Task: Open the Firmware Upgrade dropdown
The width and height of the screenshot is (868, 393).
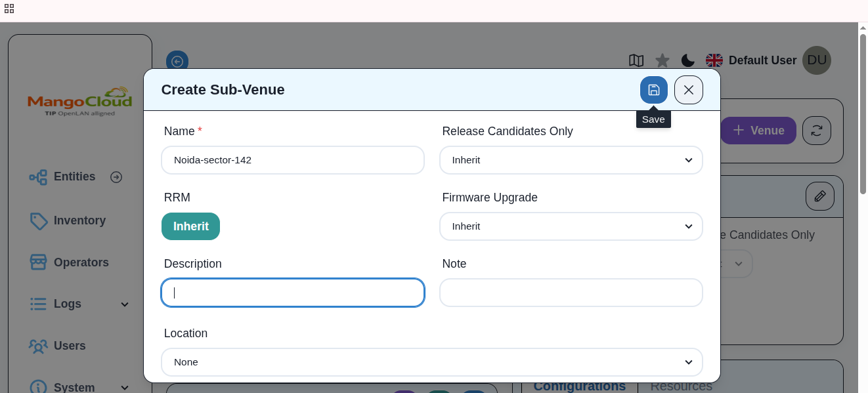Action: pos(571,226)
